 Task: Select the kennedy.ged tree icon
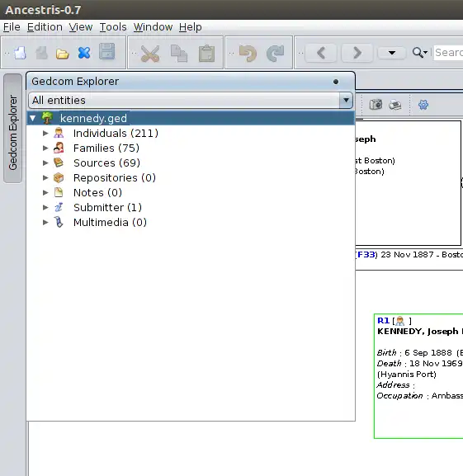tap(47, 118)
